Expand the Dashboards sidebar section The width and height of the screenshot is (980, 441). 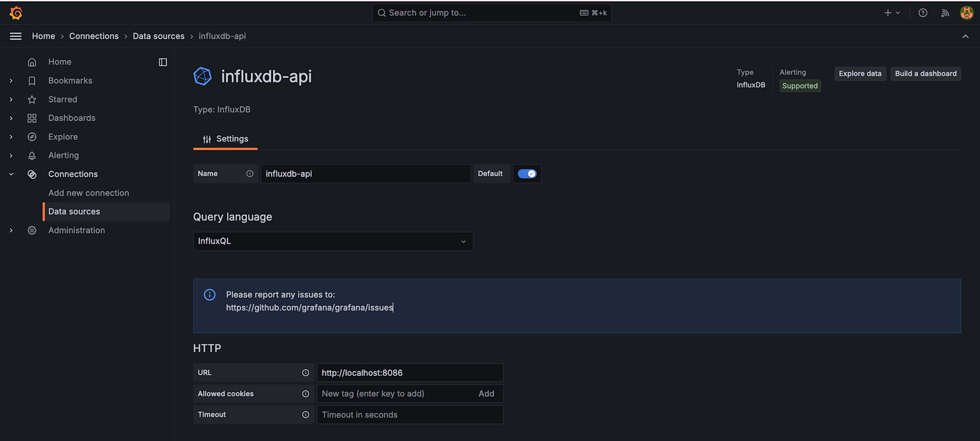tap(11, 118)
